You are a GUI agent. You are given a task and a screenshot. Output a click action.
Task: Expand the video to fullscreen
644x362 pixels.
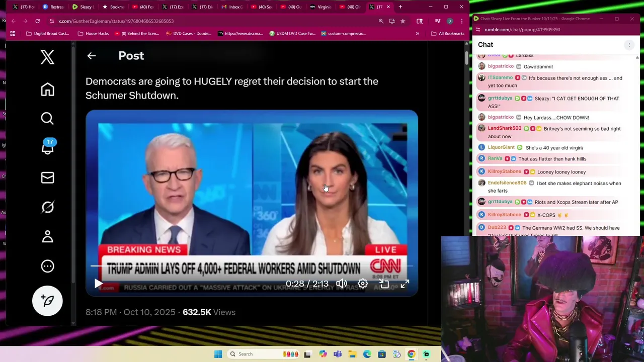[405, 284]
